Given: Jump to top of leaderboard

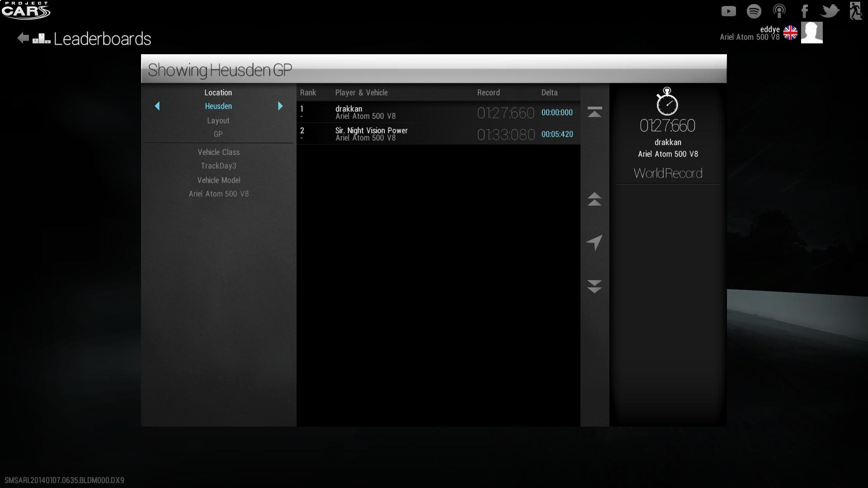Looking at the screenshot, I should click(x=594, y=112).
